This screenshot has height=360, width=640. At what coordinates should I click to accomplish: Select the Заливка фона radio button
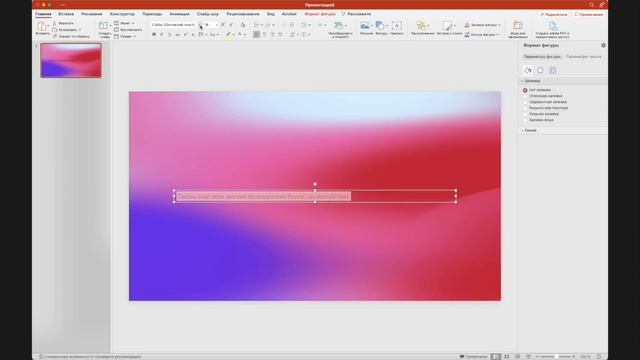(x=525, y=120)
